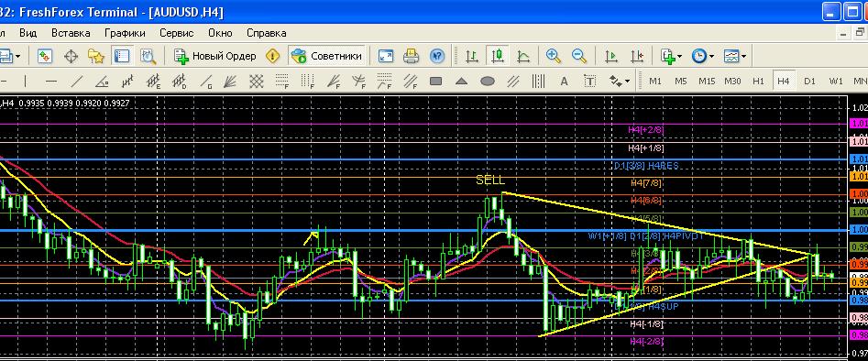Select the bar chart display icon
This screenshot has height=361, width=868.
point(472,56)
